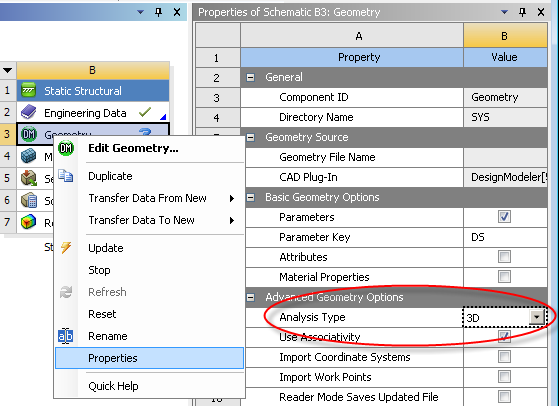Select the Engineering Data cell label
The width and height of the screenshot is (559, 406).
tap(85, 113)
